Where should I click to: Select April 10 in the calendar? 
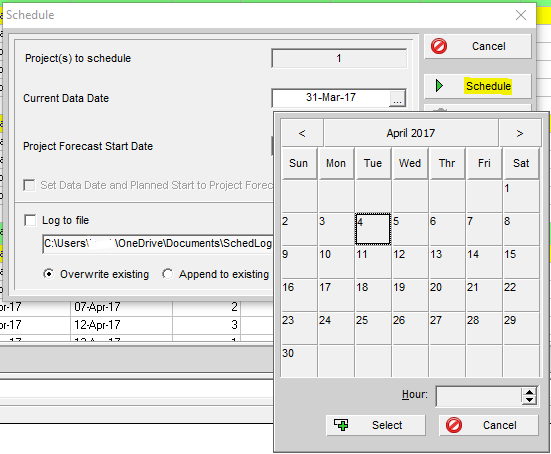tap(336, 262)
